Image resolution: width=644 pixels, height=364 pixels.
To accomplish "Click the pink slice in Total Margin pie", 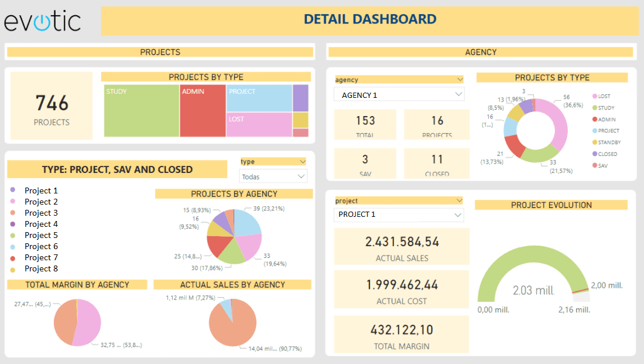I will coord(89,322).
